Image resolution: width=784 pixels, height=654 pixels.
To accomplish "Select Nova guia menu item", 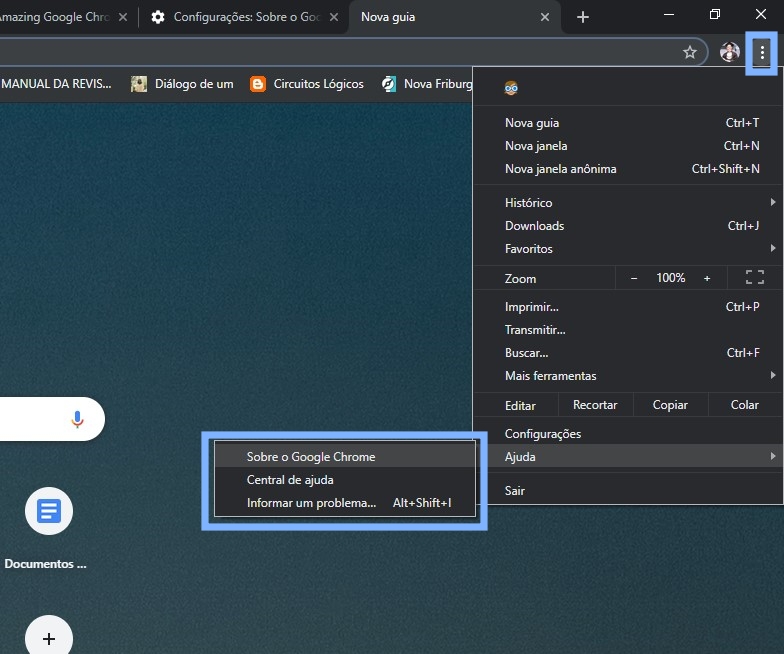I will [x=628, y=123].
